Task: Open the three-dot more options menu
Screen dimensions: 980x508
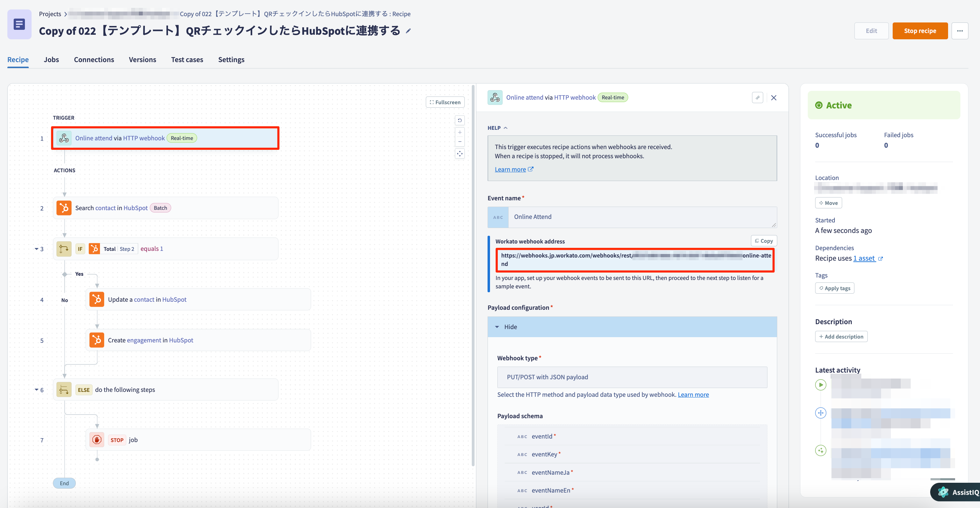Action: pyautogui.click(x=959, y=31)
